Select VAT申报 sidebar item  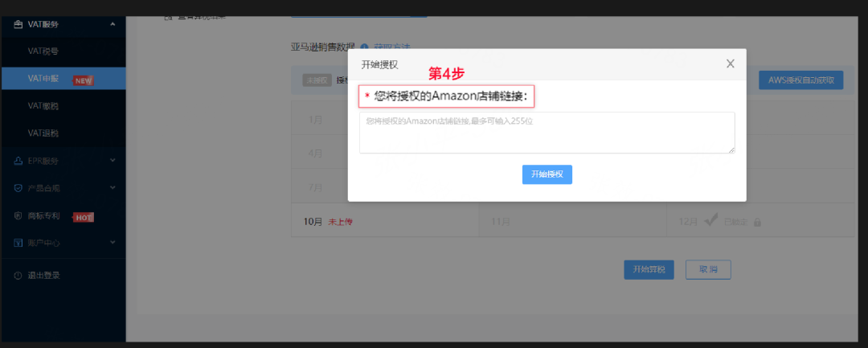(63, 79)
